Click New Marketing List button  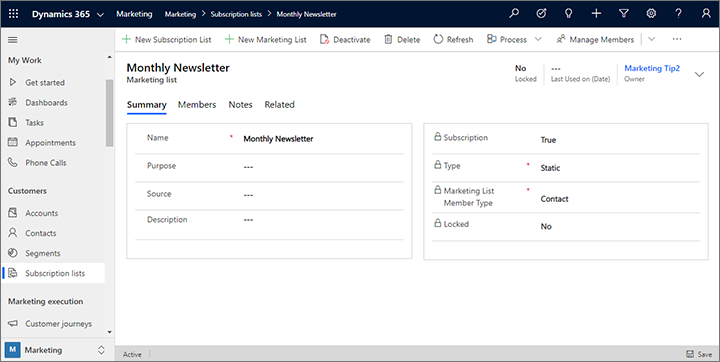265,40
